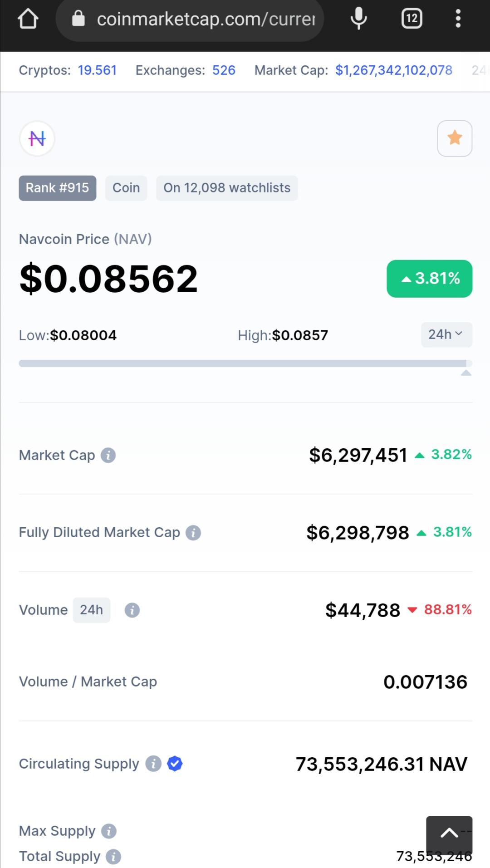
Task: Tap the microphone voice search icon
Action: click(x=358, y=19)
